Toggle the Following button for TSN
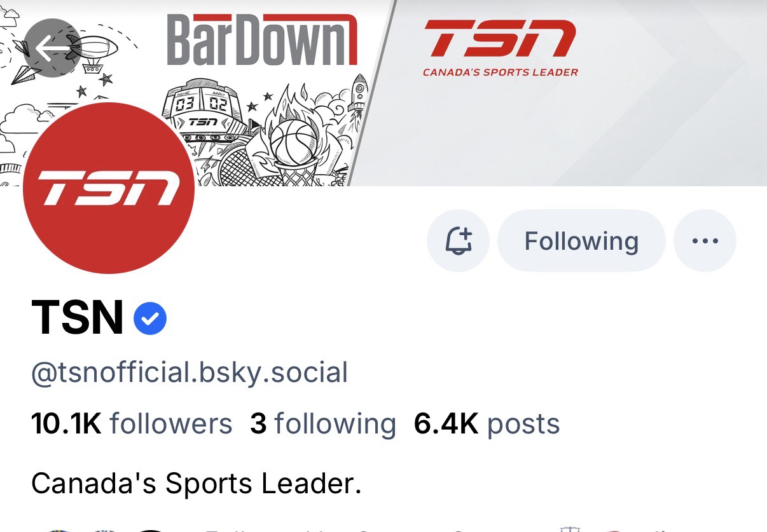Viewport: 767px width, 532px height. [x=581, y=241]
